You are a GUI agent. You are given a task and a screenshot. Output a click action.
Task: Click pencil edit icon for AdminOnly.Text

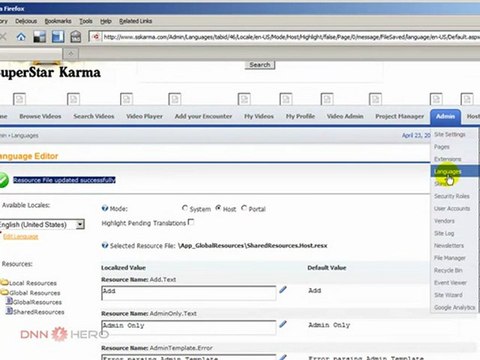point(283,324)
